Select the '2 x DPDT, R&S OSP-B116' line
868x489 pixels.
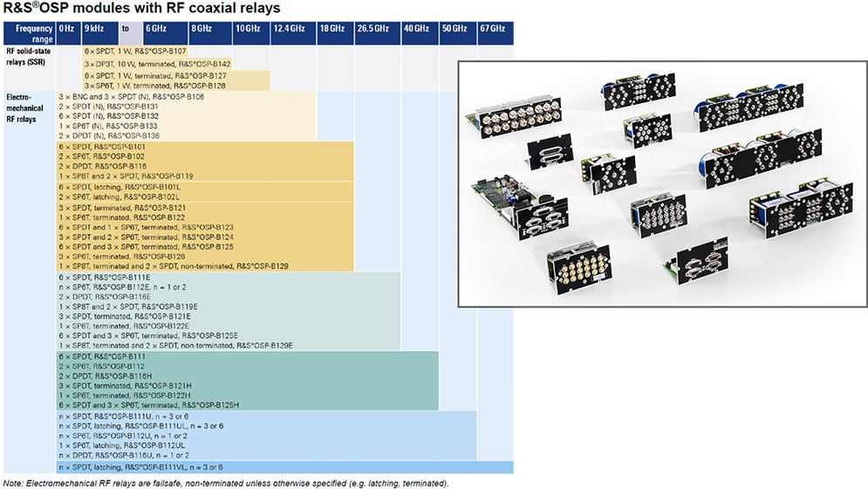pos(103,166)
